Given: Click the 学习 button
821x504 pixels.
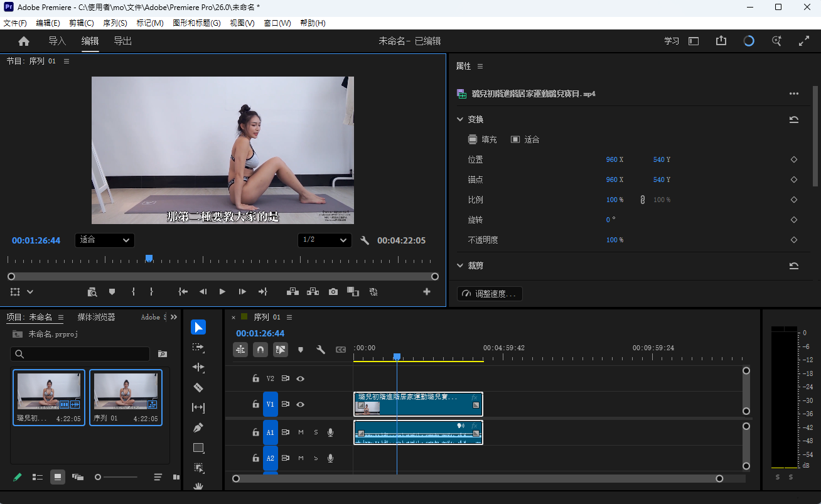Looking at the screenshot, I should [672, 41].
